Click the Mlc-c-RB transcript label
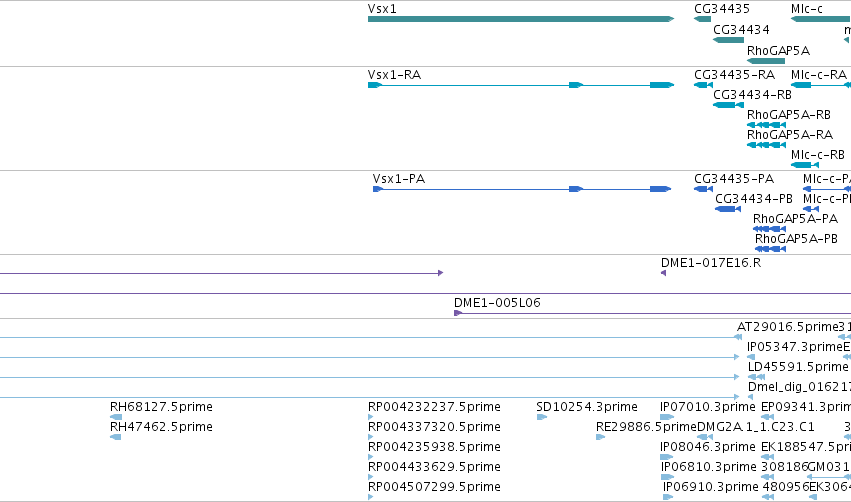The image size is (851, 502). [x=817, y=155]
